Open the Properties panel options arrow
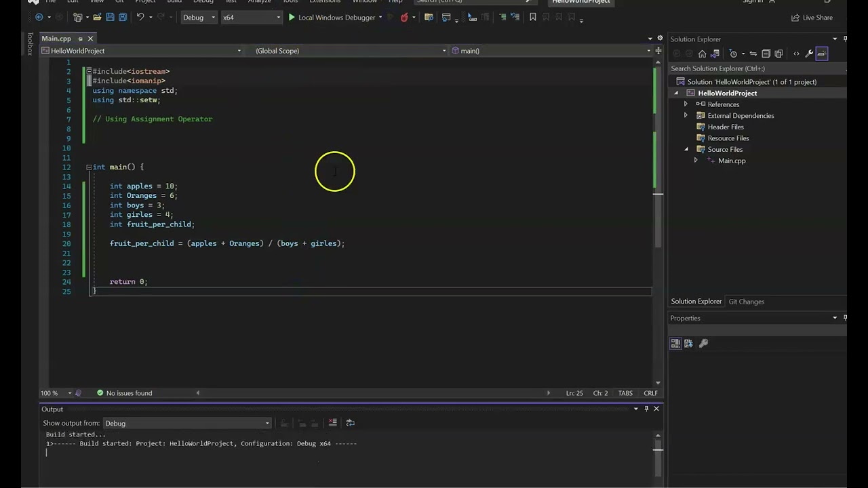Viewport: 868px width, 488px height. (835, 318)
